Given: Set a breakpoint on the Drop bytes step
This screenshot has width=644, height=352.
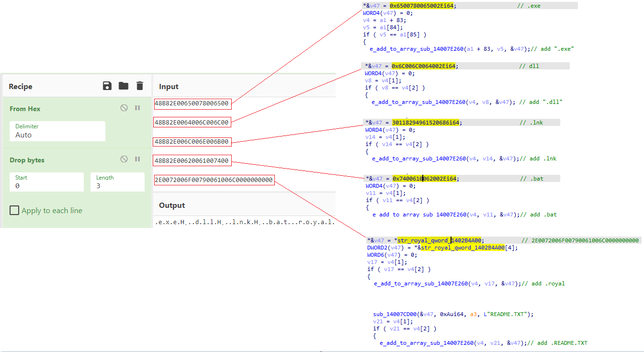Looking at the screenshot, I should [137, 159].
